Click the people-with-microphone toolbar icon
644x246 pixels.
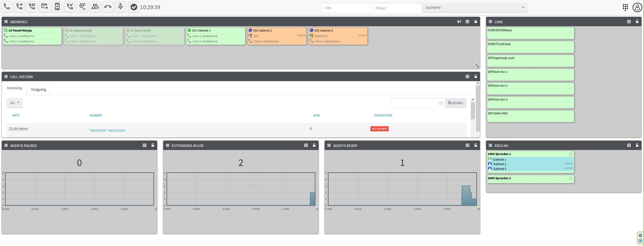coord(95,7)
